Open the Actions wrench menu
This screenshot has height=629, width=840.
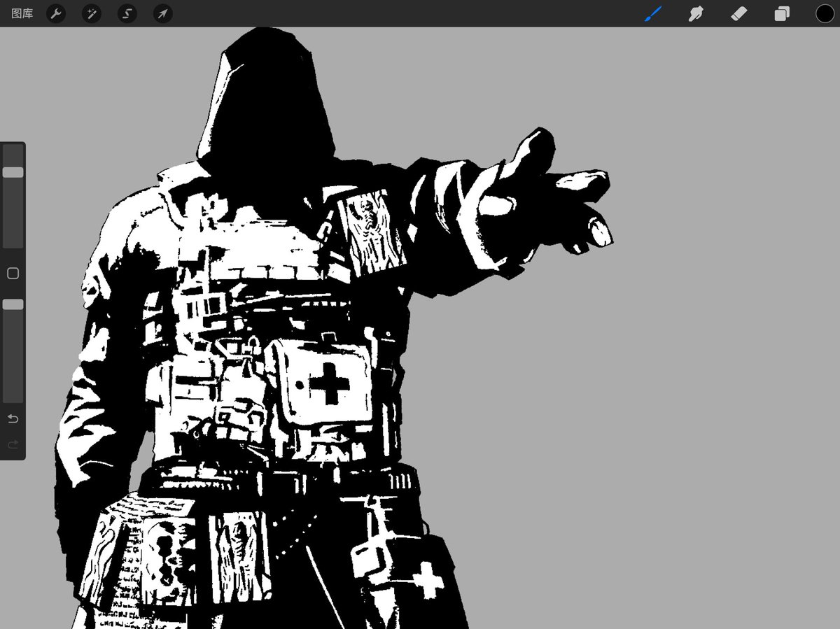click(56, 13)
